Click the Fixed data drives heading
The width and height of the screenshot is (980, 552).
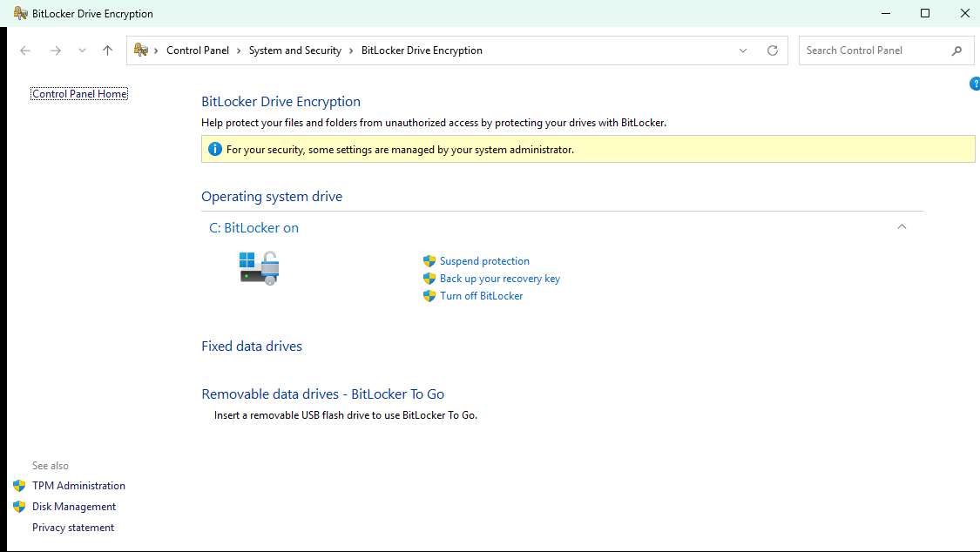(252, 347)
